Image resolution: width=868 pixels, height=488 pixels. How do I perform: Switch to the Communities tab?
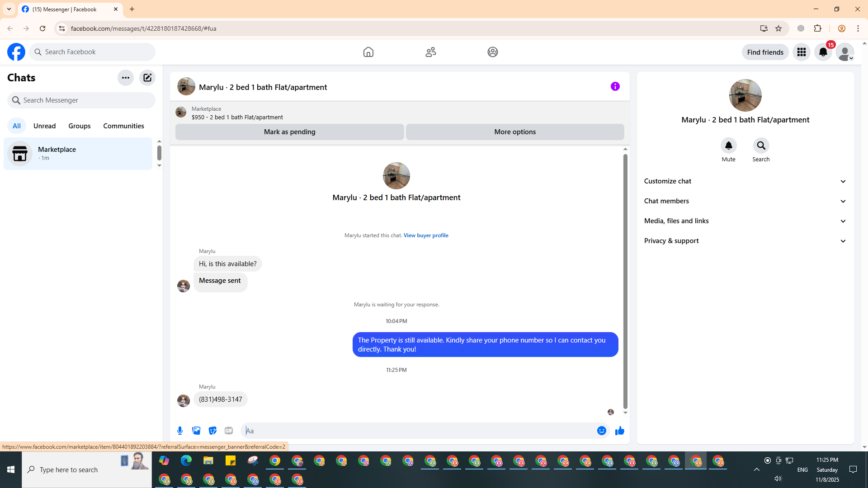(x=123, y=126)
